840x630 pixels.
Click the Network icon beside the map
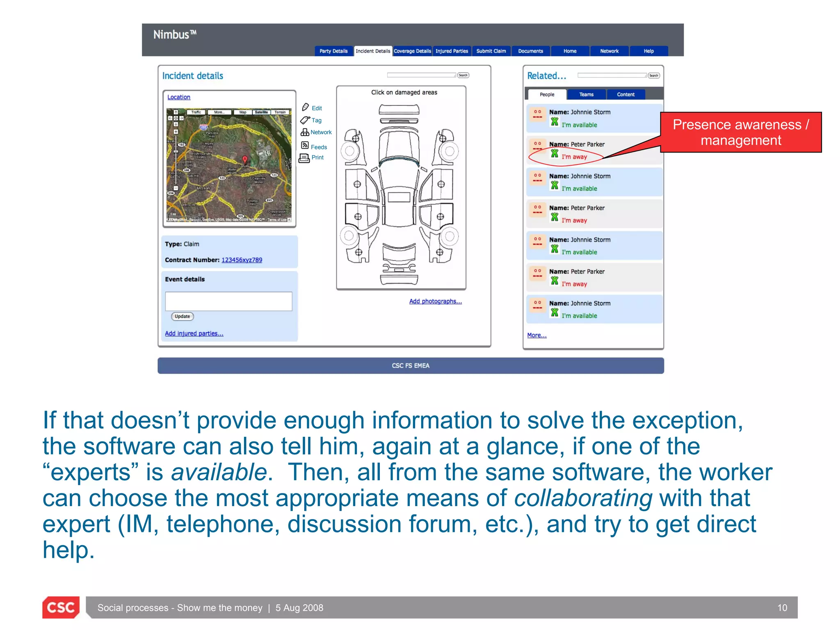pos(305,132)
